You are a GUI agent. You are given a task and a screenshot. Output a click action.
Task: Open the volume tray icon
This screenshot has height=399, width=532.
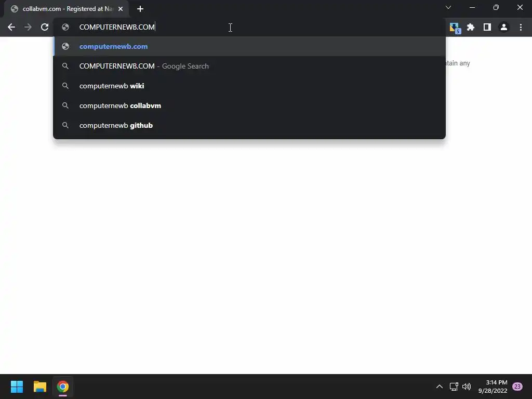(x=467, y=387)
